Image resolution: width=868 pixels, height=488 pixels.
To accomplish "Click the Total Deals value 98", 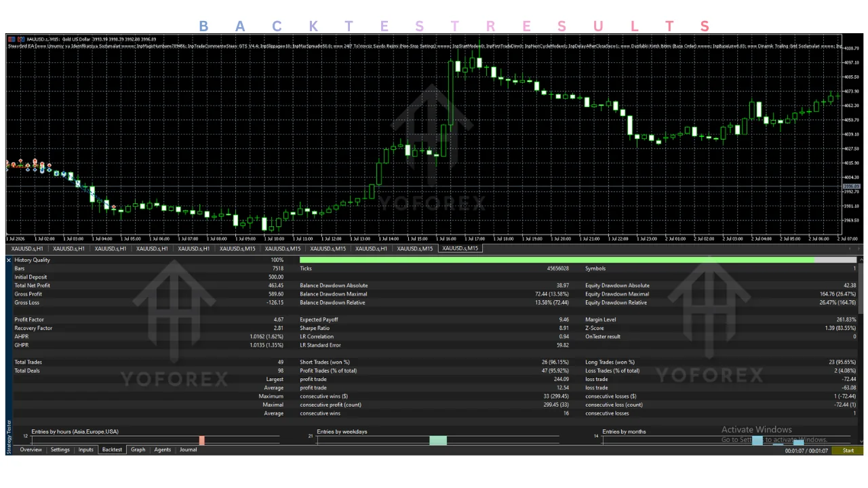I will click(281, 371).
